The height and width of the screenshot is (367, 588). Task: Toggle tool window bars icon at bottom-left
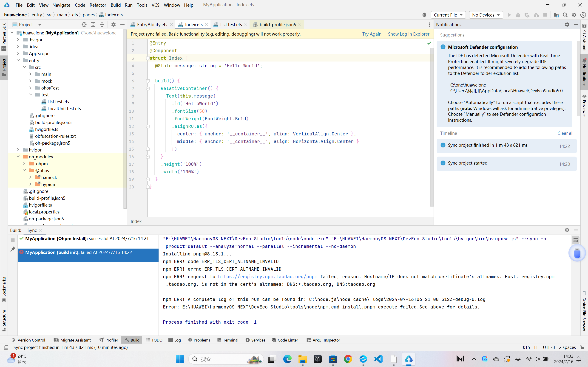point(6,347)
